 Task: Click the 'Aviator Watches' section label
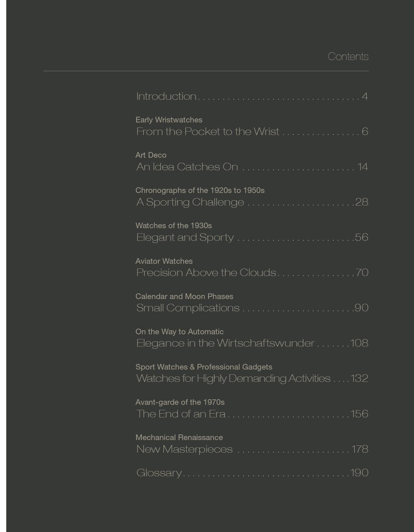coord(164,261)
